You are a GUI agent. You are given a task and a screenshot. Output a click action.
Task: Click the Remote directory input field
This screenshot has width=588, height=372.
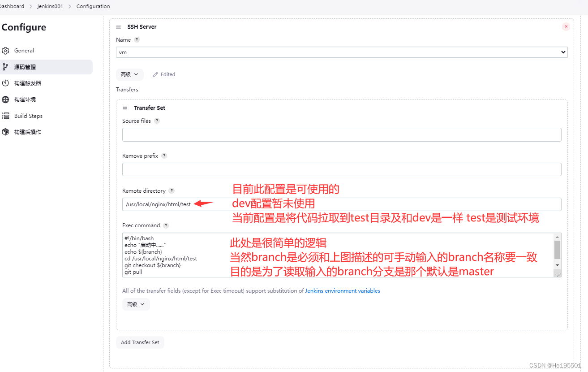pyautogui.click(x=342, y=204)
